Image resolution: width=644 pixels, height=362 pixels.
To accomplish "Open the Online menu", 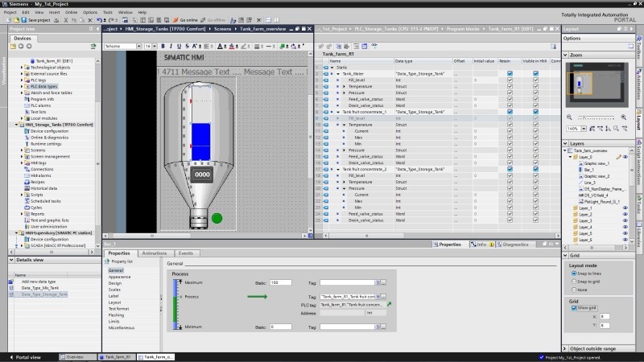I will 71,12.
